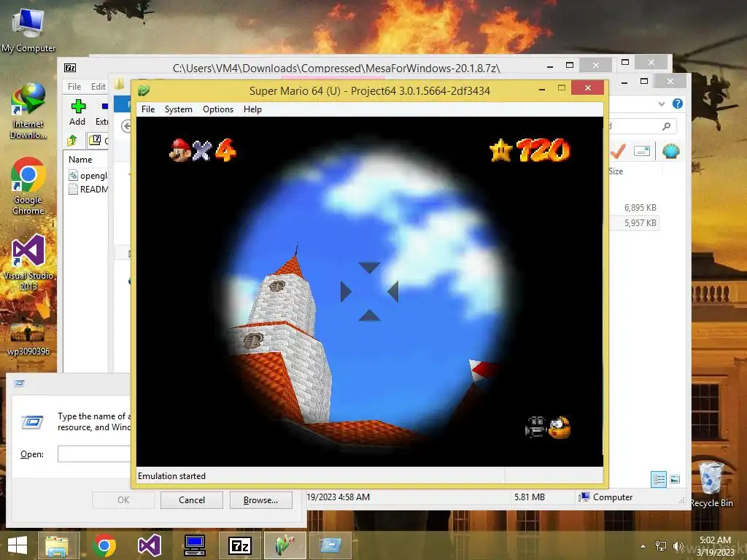Click the 6,895 KB size cell
Image resolution: width=747 pixels, height=560 pixels.
click(640, 208)
